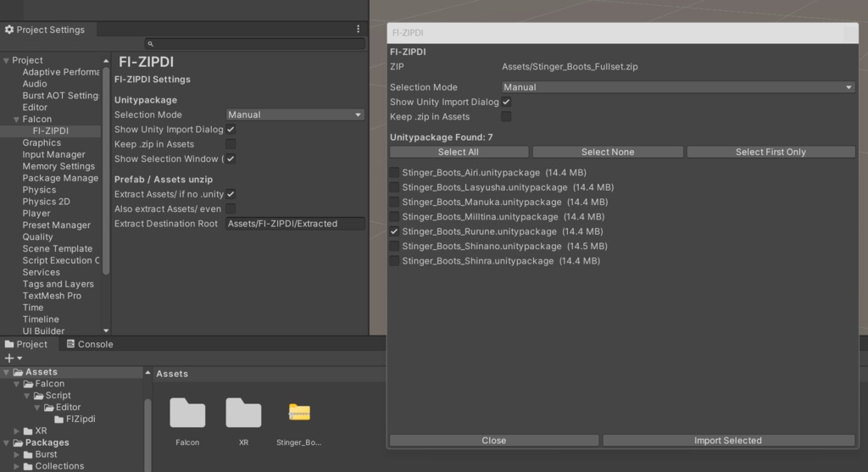The width and height of the screenshot is (868, 472).
Task: Click the plus add-asset button
Action: (x=8, y=358)
